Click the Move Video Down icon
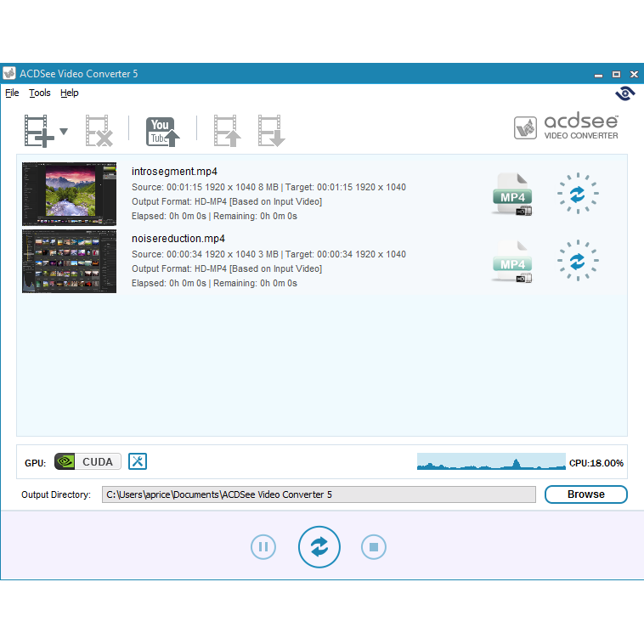Screen dimensions: 644x644 pyautogui.click(x=272, y=131)
